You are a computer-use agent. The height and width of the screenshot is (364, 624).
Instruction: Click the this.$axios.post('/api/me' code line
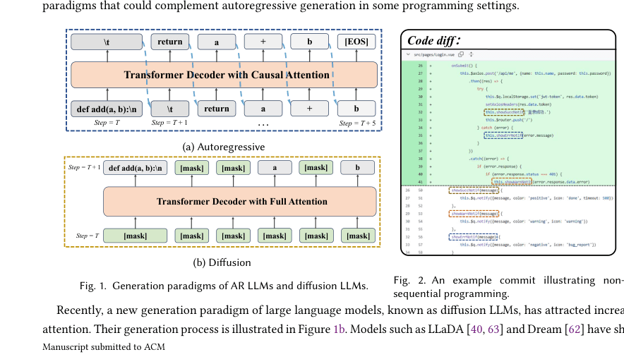click(x=535, y=73)
